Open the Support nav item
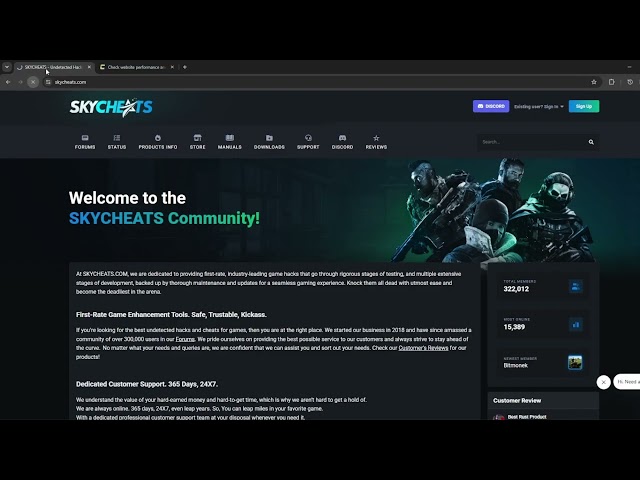The image size is (640, 480). (308, 142)
